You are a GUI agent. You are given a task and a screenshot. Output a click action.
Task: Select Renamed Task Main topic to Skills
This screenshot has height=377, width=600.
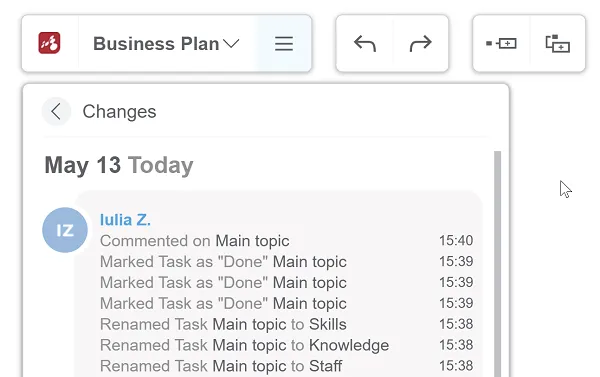[286, 324]
